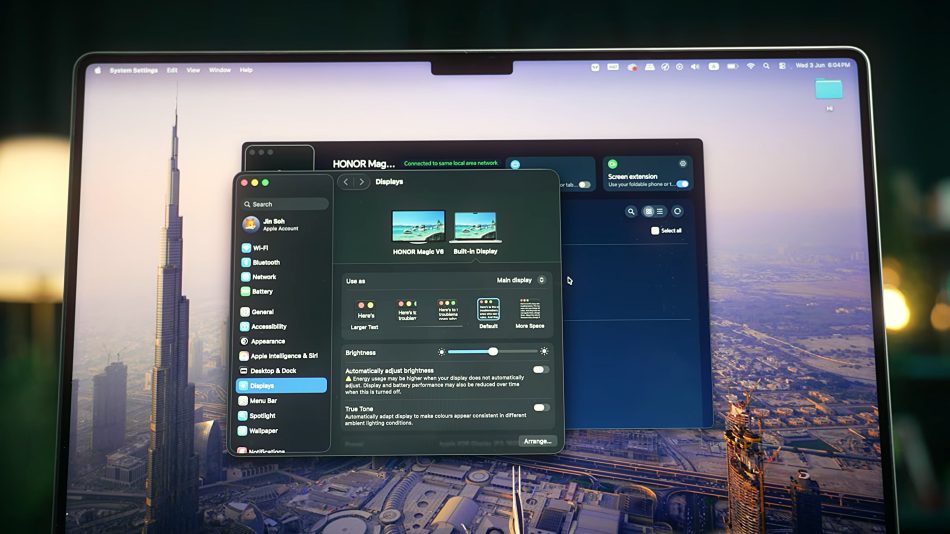Select the highlighted Displays sidebar item
This screenshot has height=534, width=950.
[x=282, y=385]
